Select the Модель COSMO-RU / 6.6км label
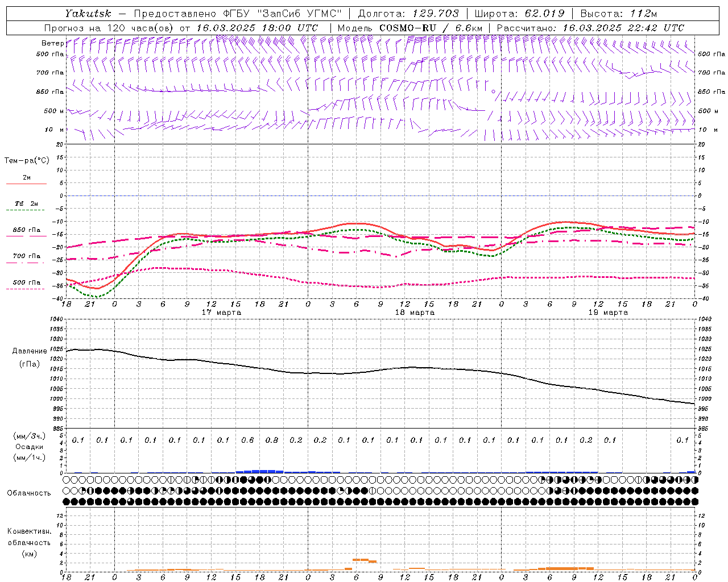 (x=410, y=28)
